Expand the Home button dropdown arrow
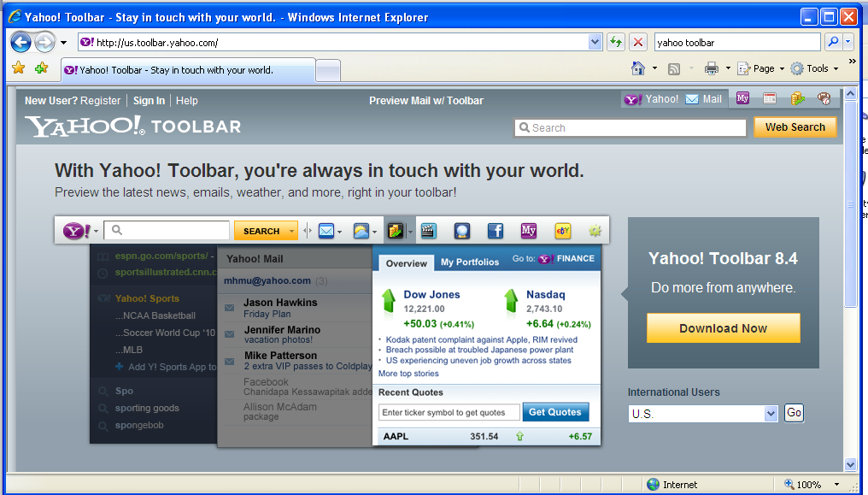The height and width of the screenshot is (495, 868). [x=655, y=68]
